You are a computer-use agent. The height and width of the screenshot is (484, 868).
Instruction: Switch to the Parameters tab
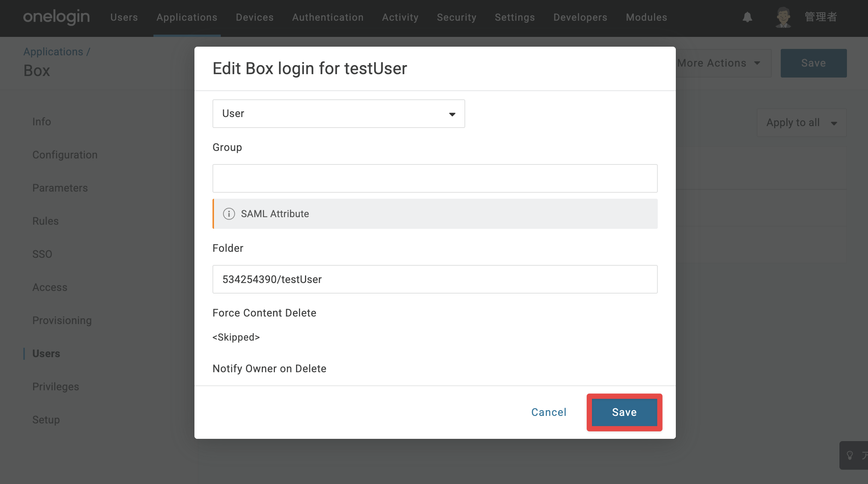[60, 188]
